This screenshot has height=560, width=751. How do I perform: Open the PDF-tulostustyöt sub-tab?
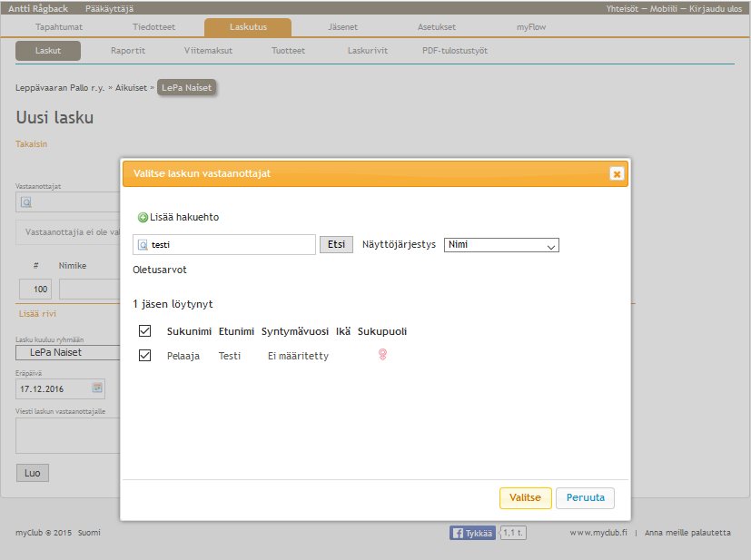(x=455, y=51)
